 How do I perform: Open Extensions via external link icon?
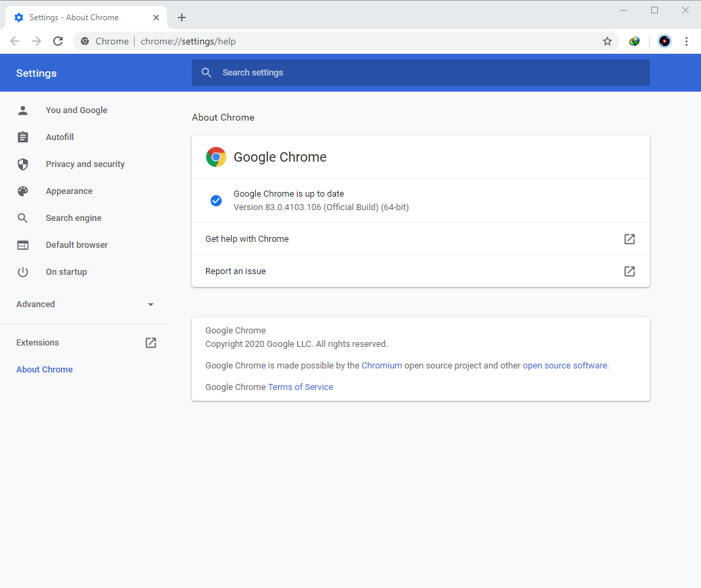(x=151, y=343)
